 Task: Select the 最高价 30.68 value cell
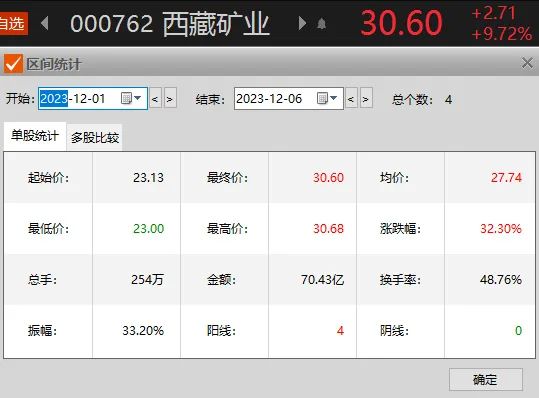[x=312, y=229]
